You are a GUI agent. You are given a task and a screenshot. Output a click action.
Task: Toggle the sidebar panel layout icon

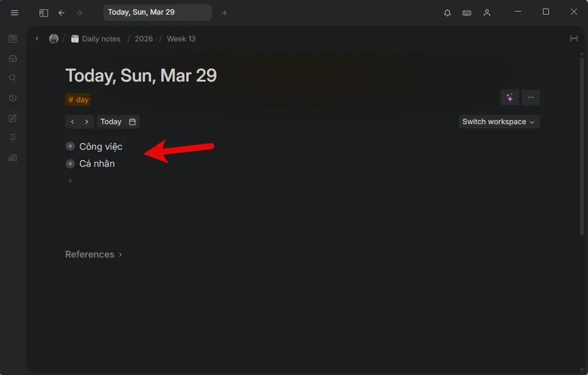[x=43, y=13]
